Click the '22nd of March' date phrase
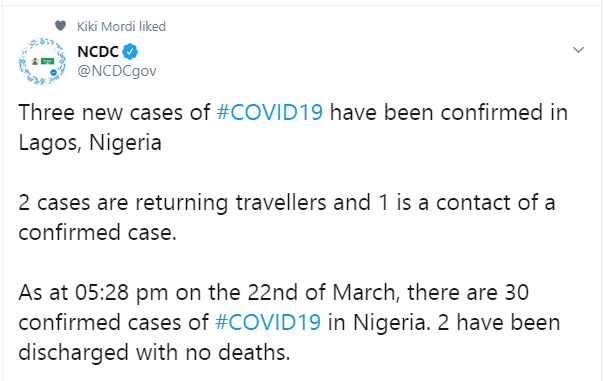This screenshot has height=381, width=604. (x=321, y=292)
